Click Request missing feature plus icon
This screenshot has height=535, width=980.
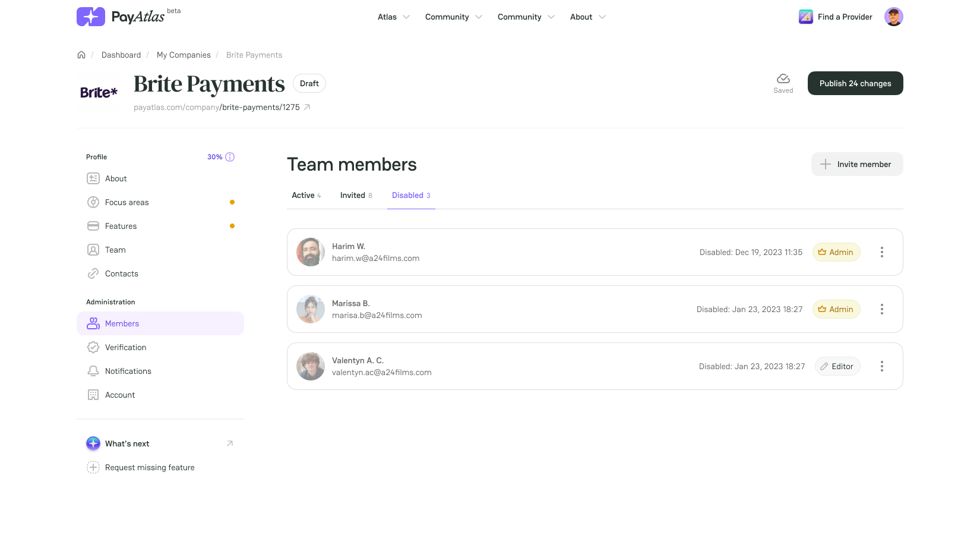(93, 467)
